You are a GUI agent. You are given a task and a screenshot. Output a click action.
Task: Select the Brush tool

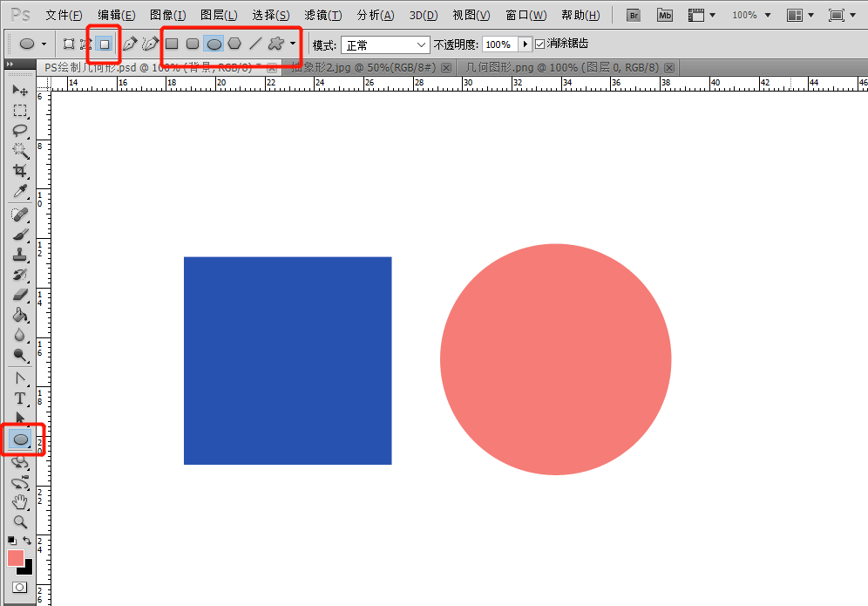[20, 235]
